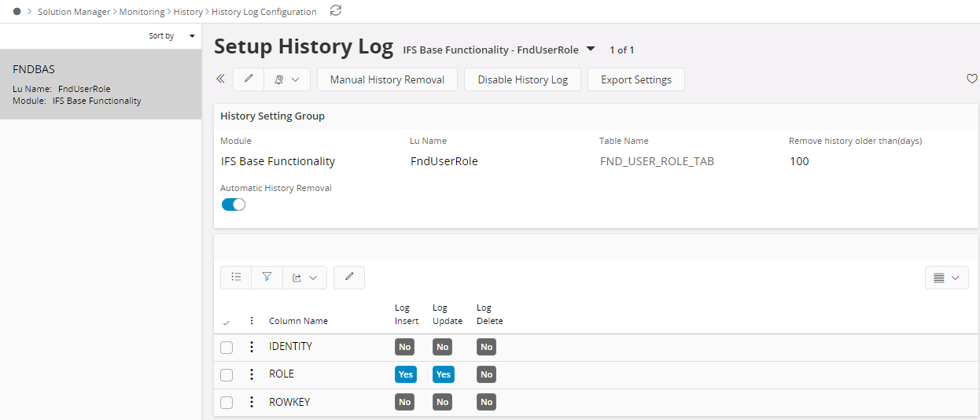This screenshot has width=980, height=420.
Task: Select the IDENTITY row checkbox
Action: coord(227,348)
